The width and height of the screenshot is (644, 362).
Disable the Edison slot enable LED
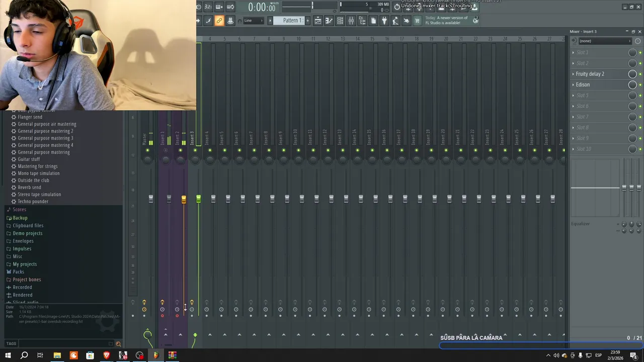point(640,85)
